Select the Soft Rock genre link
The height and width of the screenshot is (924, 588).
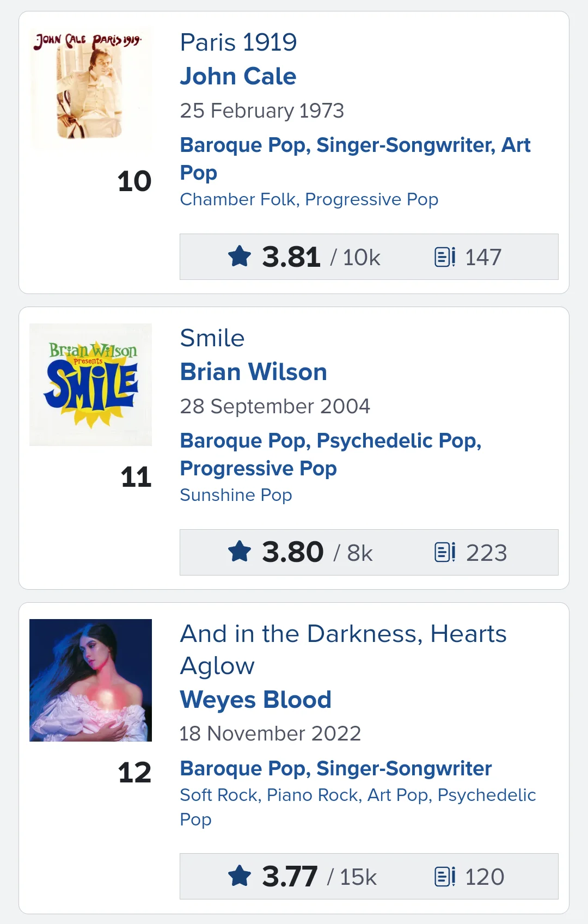click(x=219, y=795)
